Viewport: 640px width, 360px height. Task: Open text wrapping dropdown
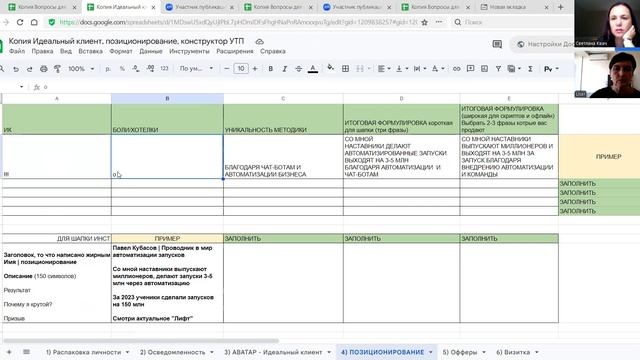pyautogui.click(x=420, y=69)
